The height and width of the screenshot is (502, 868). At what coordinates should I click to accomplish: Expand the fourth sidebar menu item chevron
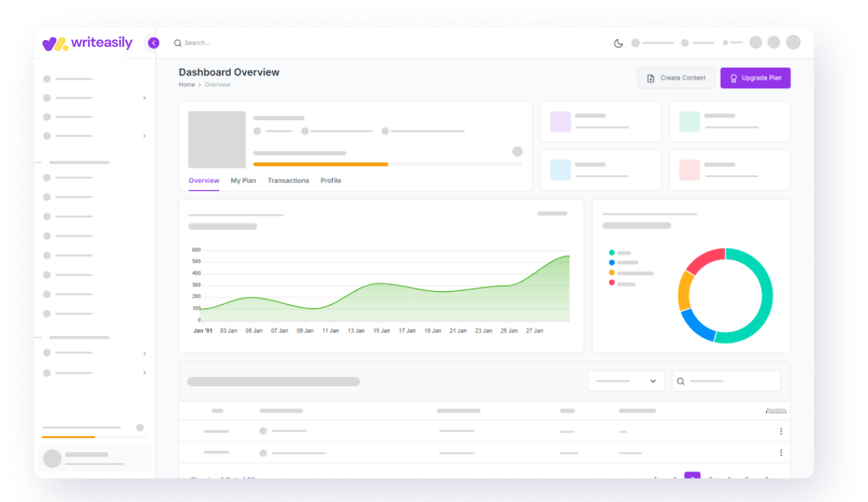[144, 136]
